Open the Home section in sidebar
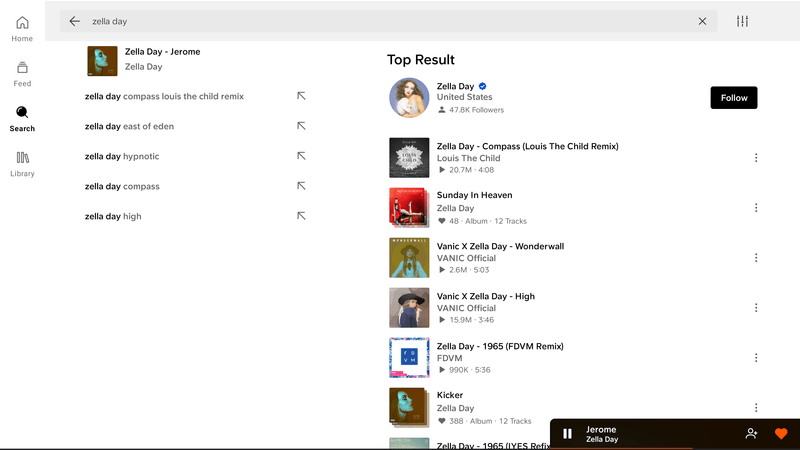 click(x=22, y=29)
